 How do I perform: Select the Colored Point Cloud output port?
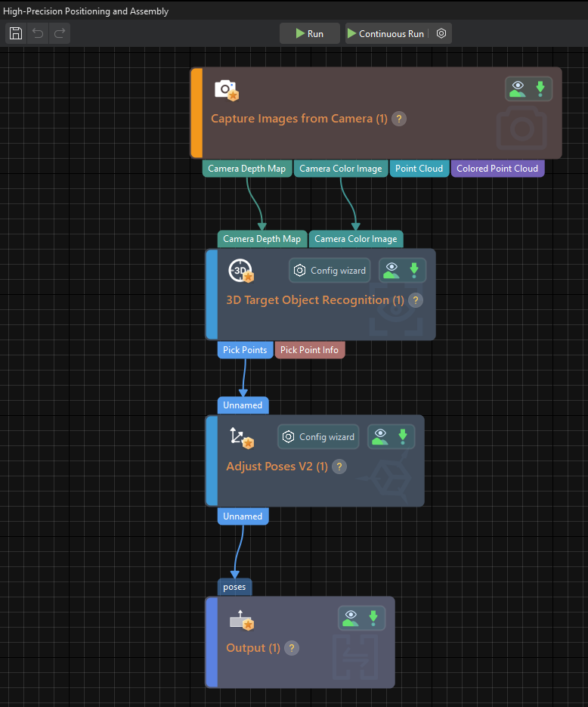tap(497, 169)
